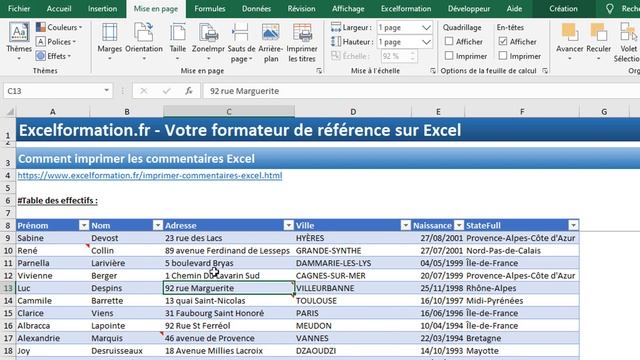640x360 pixels.
Task: Open the Sauts de page menu
Action: 241,43
